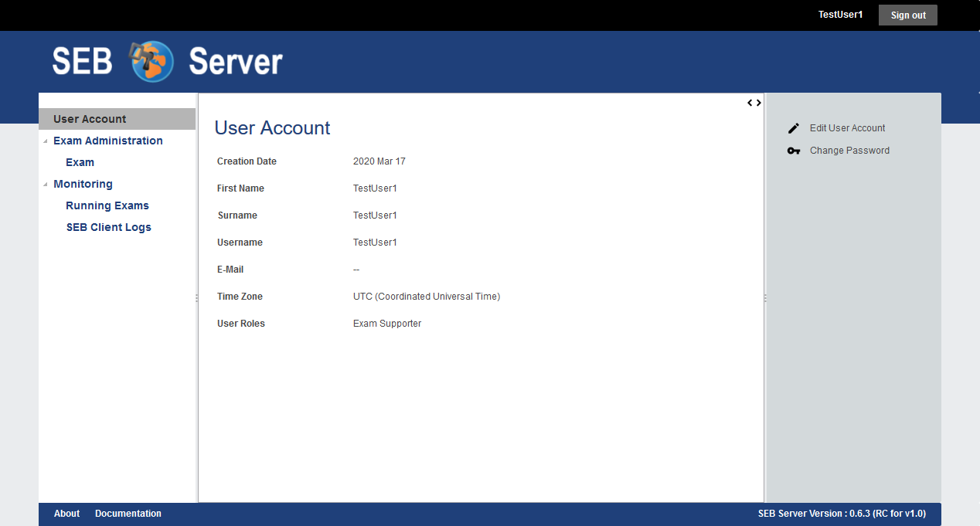Click the pencil icon for Edit User Account
This screenshot has width=980, height=526.
(793, 128)
